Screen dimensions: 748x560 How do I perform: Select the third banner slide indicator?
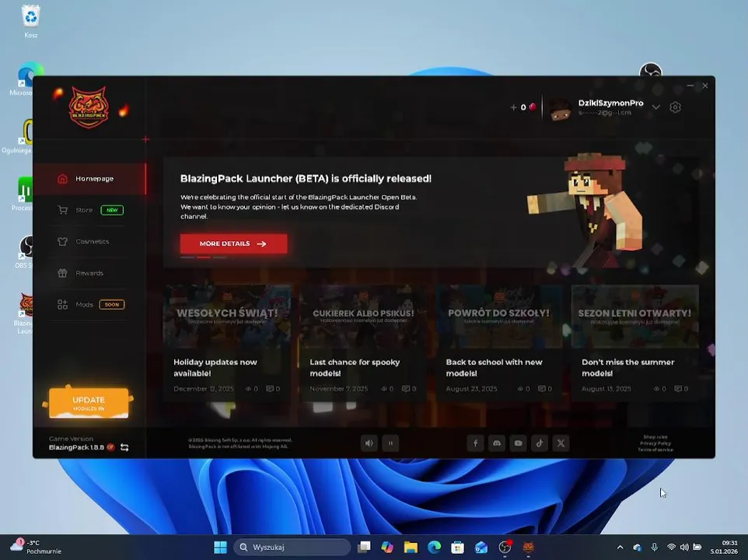coord(220,257)
